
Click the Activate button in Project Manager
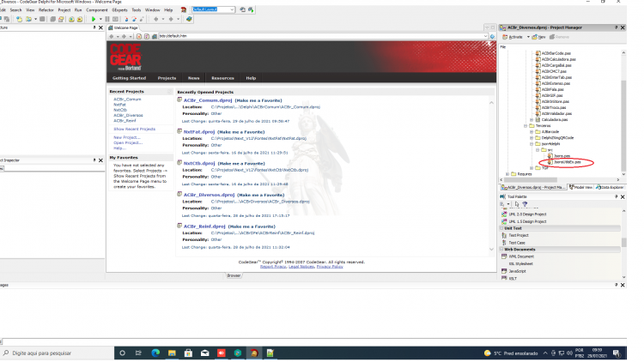pyautogui.click(x=513, y=37)
